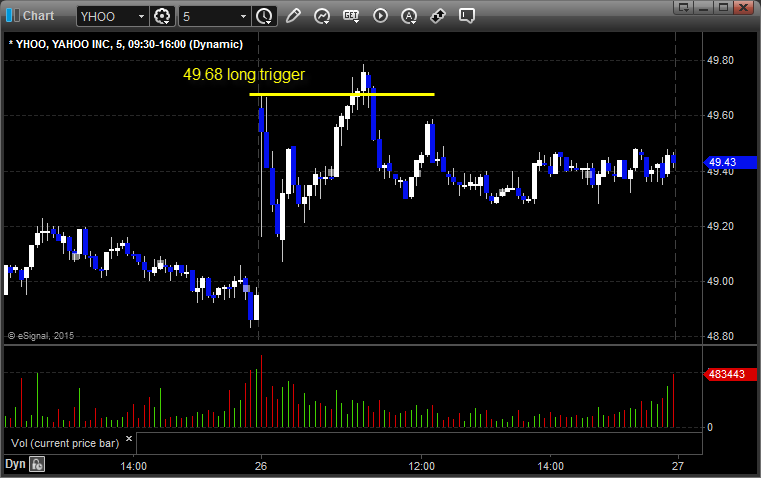761x478 pixels.
Task: Click the 49.20 price axis label
Action: point(721,226)
